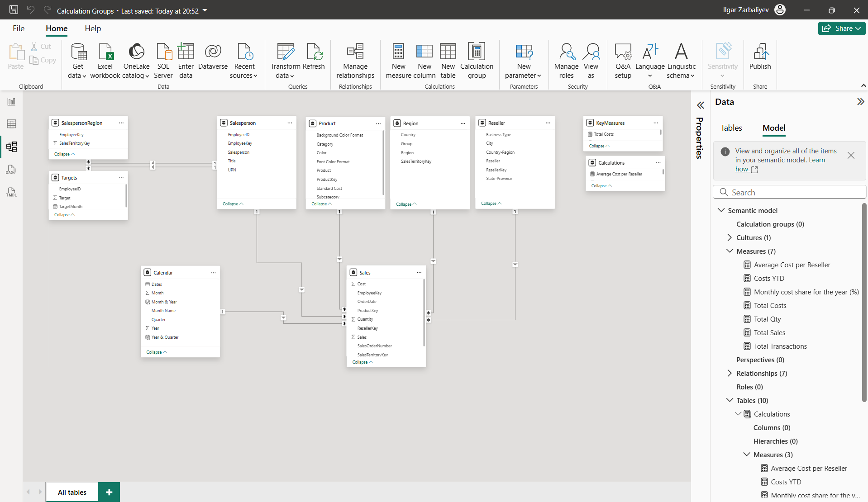Switch to Table view in sidebar
This screenshot has width=868, height=502.
(x=11, y=124)
